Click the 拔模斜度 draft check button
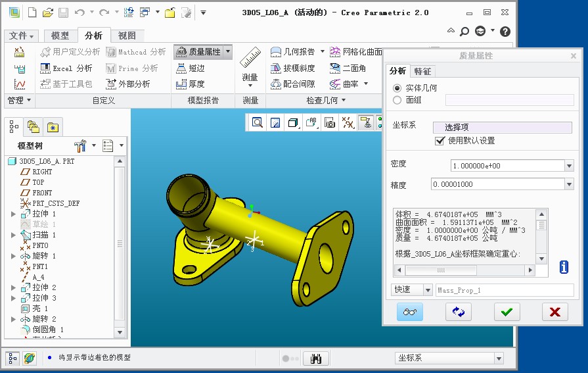This screenshot has width=588, height=373. click(294, 68)
